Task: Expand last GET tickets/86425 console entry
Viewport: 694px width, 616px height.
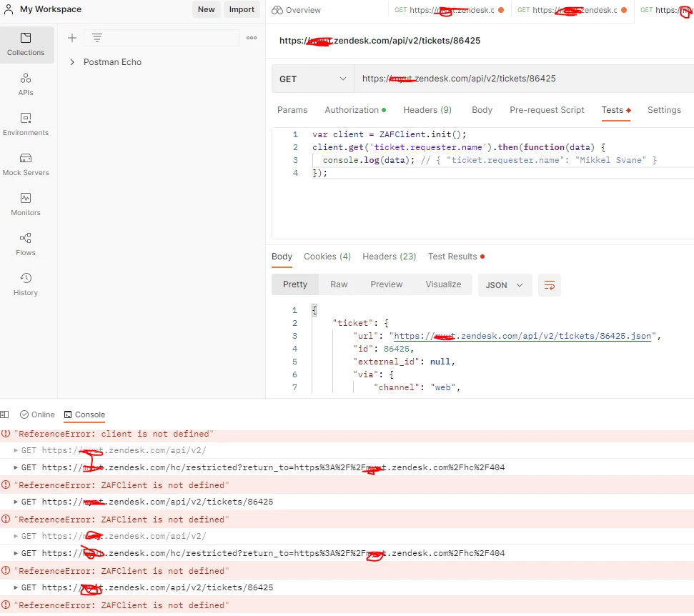Action: [x=16, y=587]
